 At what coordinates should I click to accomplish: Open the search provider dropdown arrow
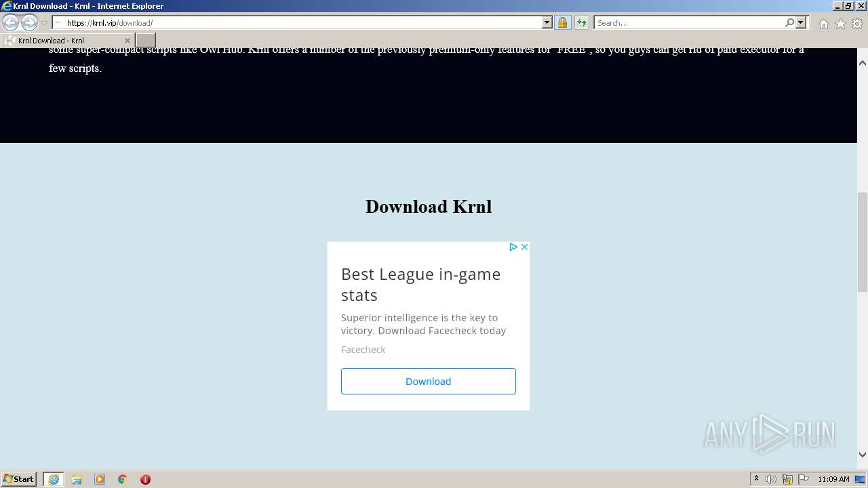point(801,22)
